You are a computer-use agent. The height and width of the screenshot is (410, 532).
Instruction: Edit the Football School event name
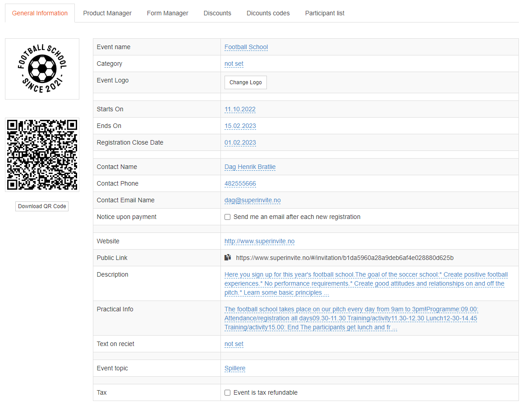pyautogui.click(x=246, y=47)
